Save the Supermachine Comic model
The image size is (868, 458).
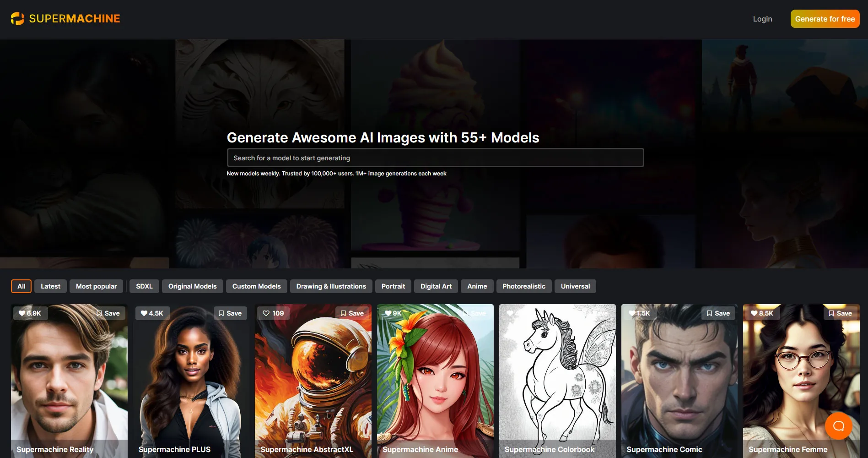[x=718, y=313]
